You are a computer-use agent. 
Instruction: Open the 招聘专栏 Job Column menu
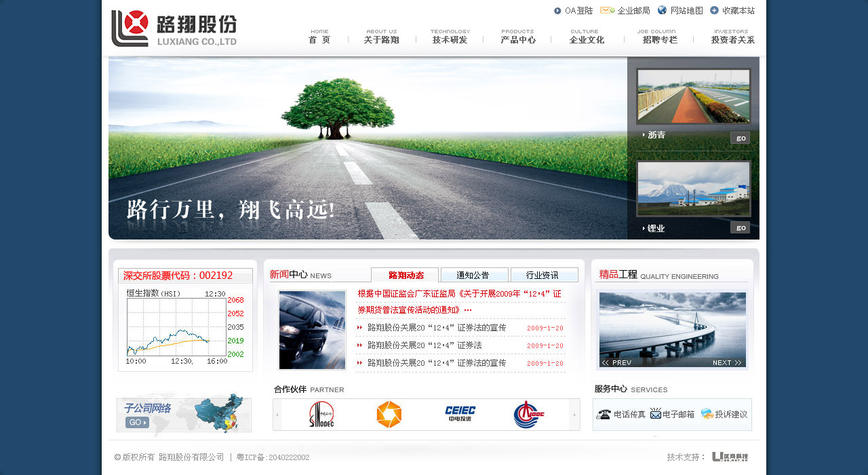(660, 37)
